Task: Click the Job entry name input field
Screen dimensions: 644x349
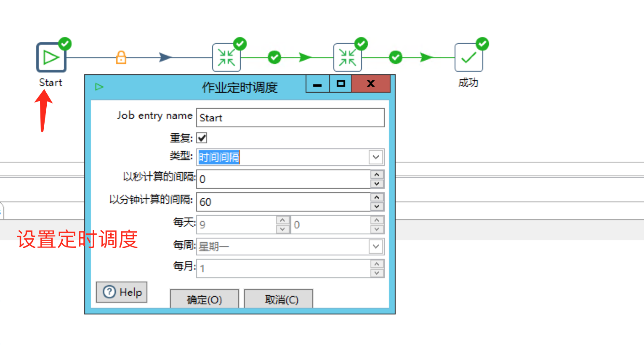Action: pos(290,118)
